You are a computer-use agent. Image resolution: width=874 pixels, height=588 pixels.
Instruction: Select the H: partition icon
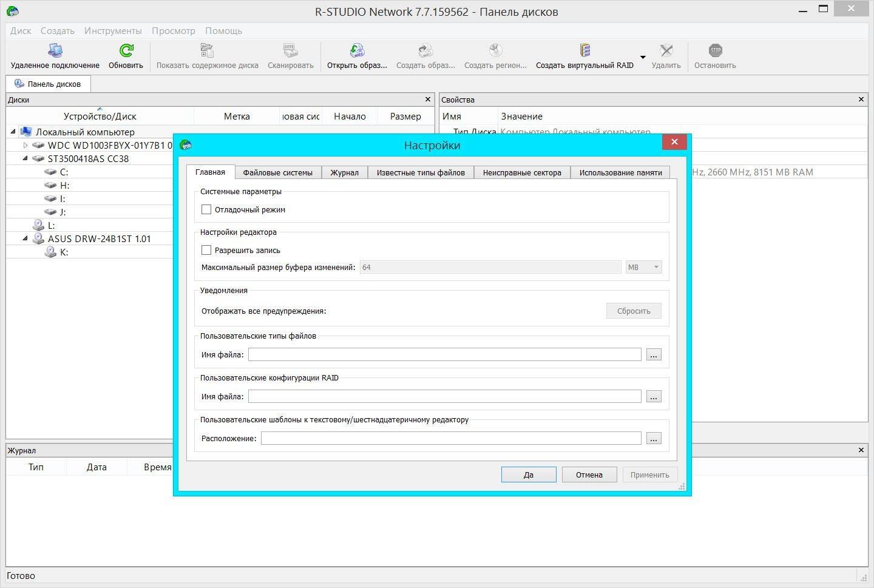50,185
